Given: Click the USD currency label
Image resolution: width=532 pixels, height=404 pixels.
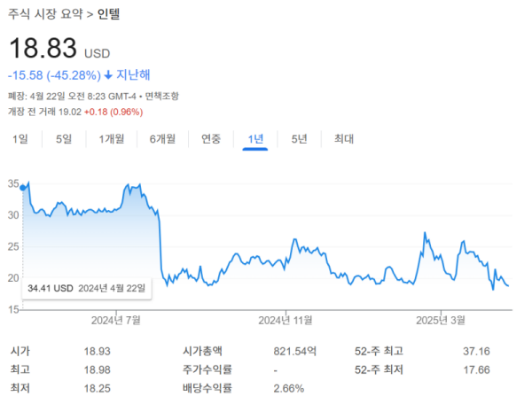Looking at the screenshot, I should pos(97,53).
